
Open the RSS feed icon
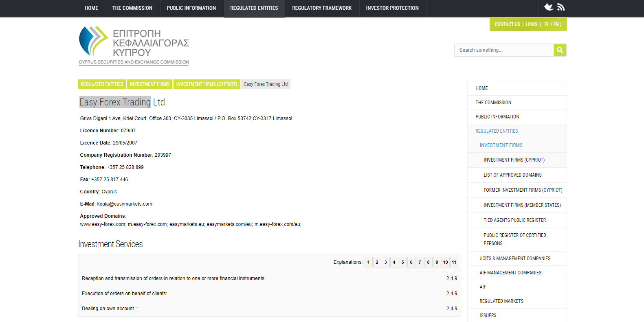pos(561,7)
